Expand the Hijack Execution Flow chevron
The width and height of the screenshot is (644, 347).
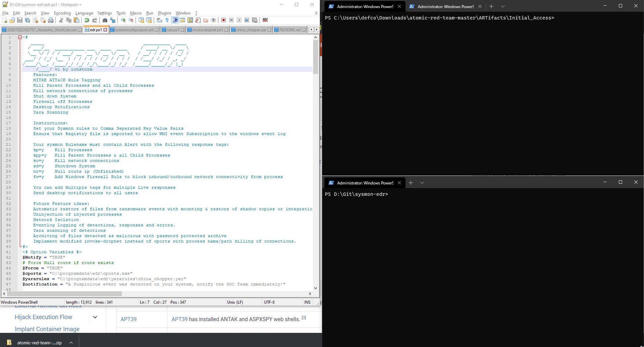95,317
